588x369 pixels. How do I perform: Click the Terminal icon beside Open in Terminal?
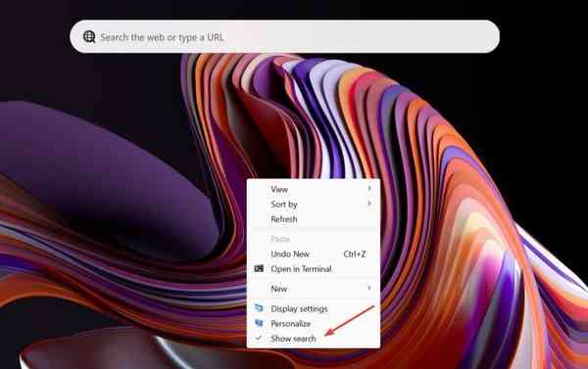(259, 268)
